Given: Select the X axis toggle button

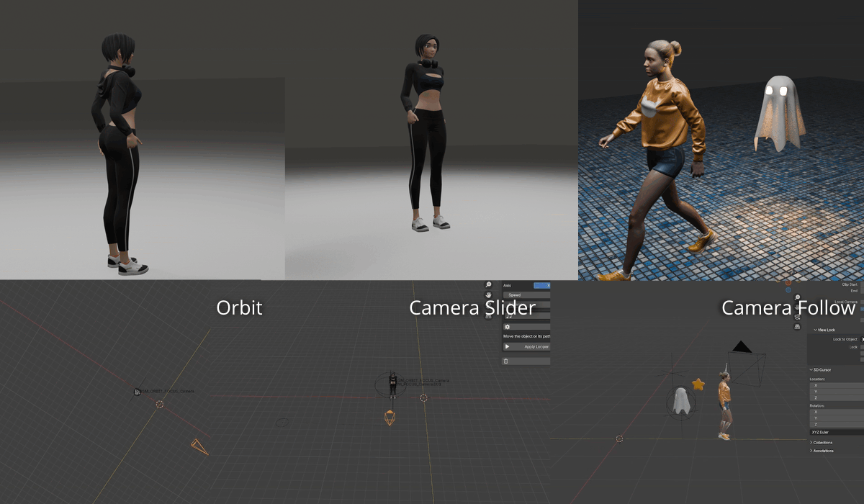Looking at the screenshot, I should (x=541, y=286).
